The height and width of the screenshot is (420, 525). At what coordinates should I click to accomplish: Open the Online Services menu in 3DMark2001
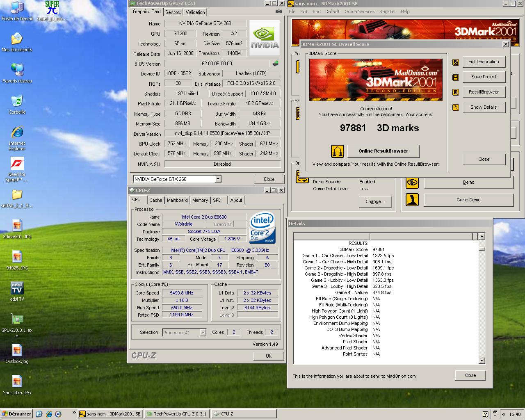(x=359, y=11)
